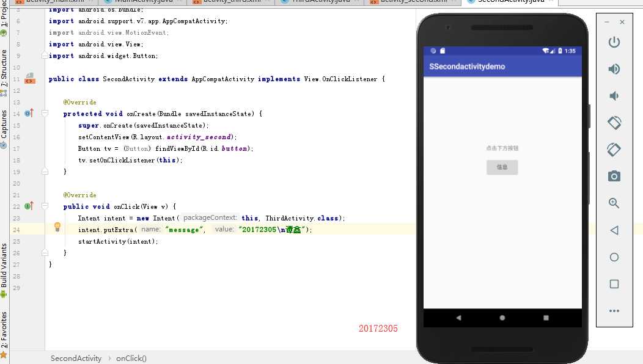Screen dimensions: 643x364
Task: Click the red 20172305 text below the code
Action: click(x=378, y=329)
